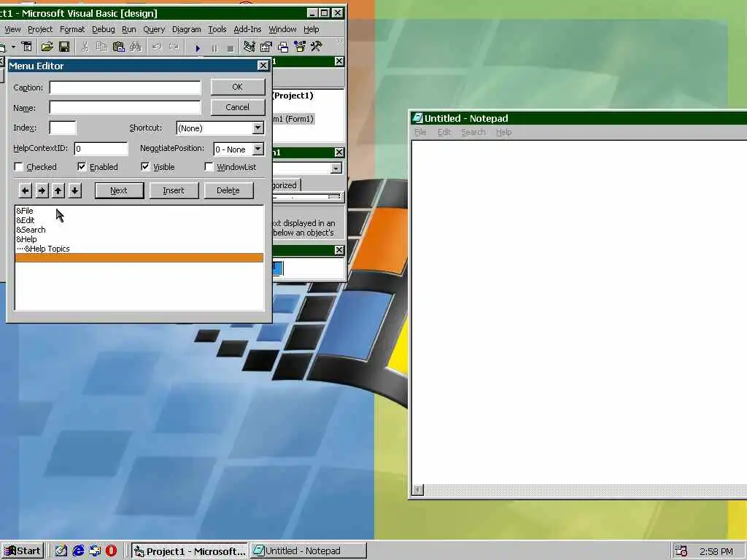Open Notepad's Edit menu

click(x=444, y=133)
